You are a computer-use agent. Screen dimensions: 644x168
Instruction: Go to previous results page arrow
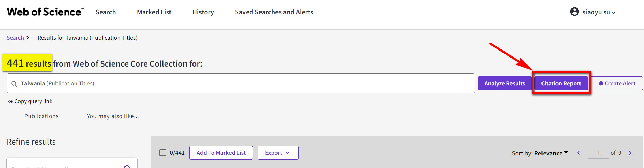click(578, 153)
